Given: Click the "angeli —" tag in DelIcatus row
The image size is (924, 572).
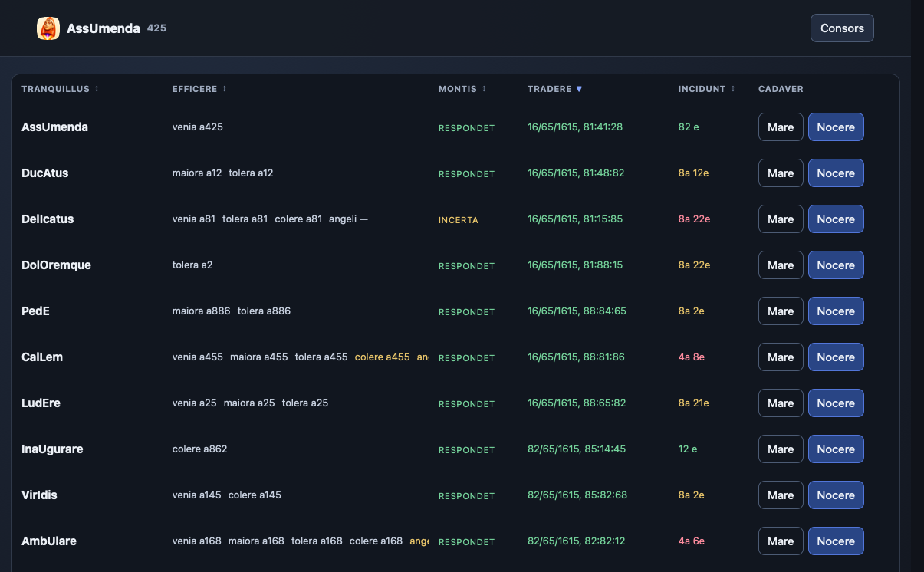Looking at the screenshot, I should pyautogui.click(x=349, y=219).
